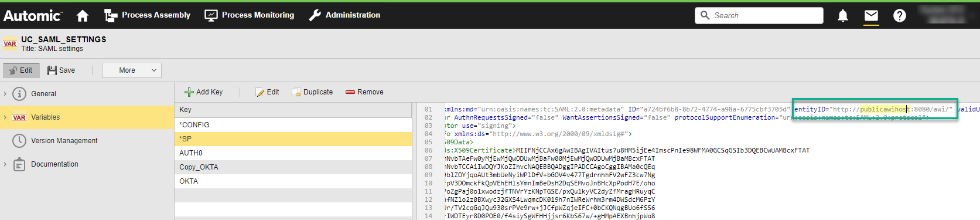Screen dimensions: 980x220
Task: Open the Administration perspective
Action: pos(344,15)
